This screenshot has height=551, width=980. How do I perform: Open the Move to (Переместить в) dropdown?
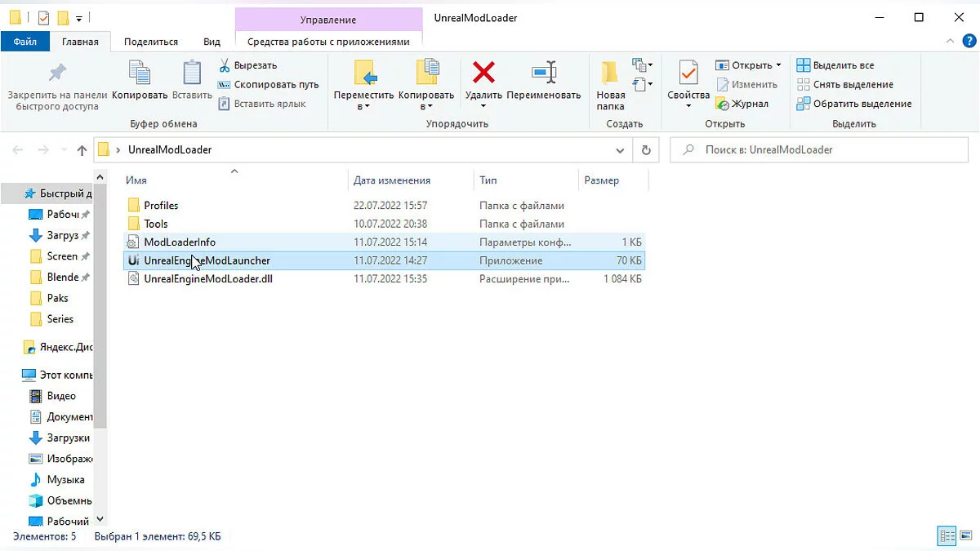363,106
